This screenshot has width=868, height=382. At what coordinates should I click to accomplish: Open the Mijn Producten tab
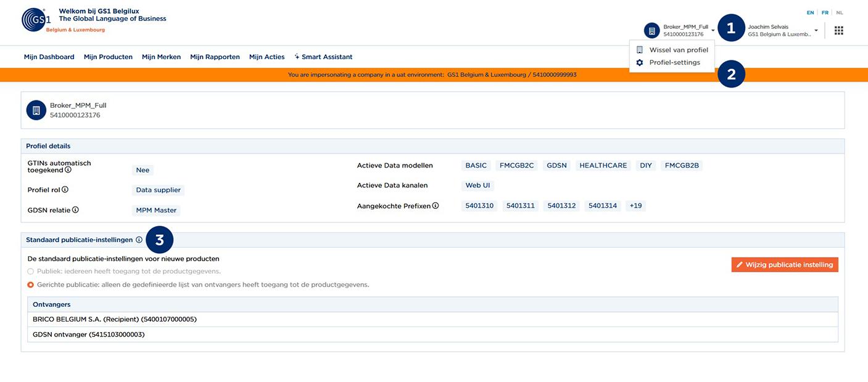pyautogui.click(x=108, y=57)
